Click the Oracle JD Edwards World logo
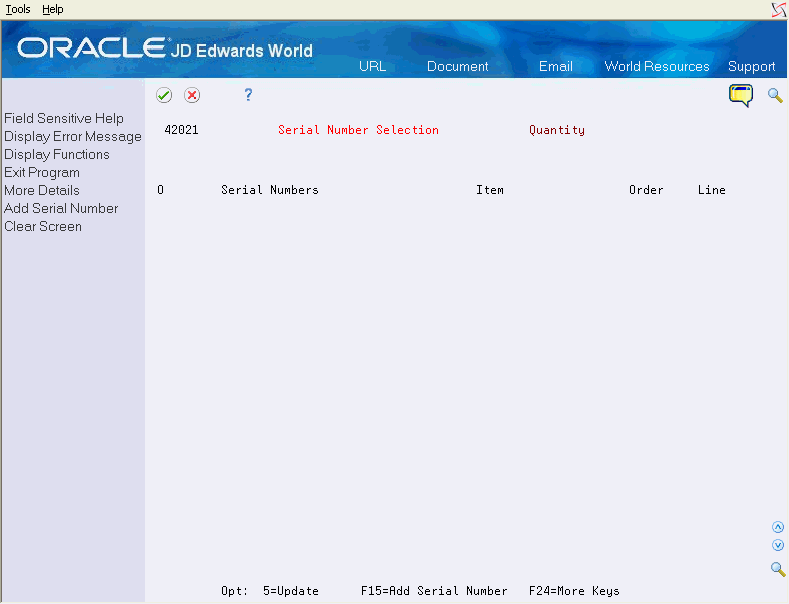This screenshot has height=604, width=789. 165,48
